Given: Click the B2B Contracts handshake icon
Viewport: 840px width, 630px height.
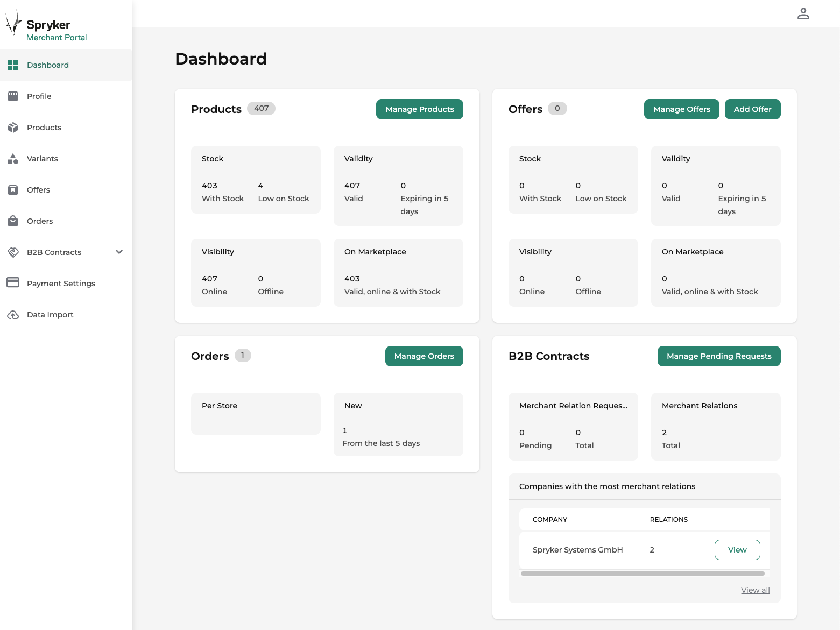Looking at the screenshot, I should (13, 252).
